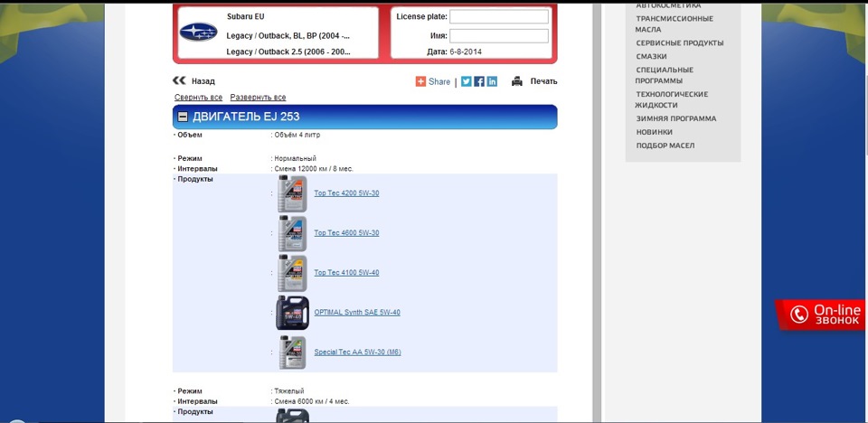This screenshot has width=868, height=423.
Task: Click the red plus Share icon
Action: coord(420,81)
